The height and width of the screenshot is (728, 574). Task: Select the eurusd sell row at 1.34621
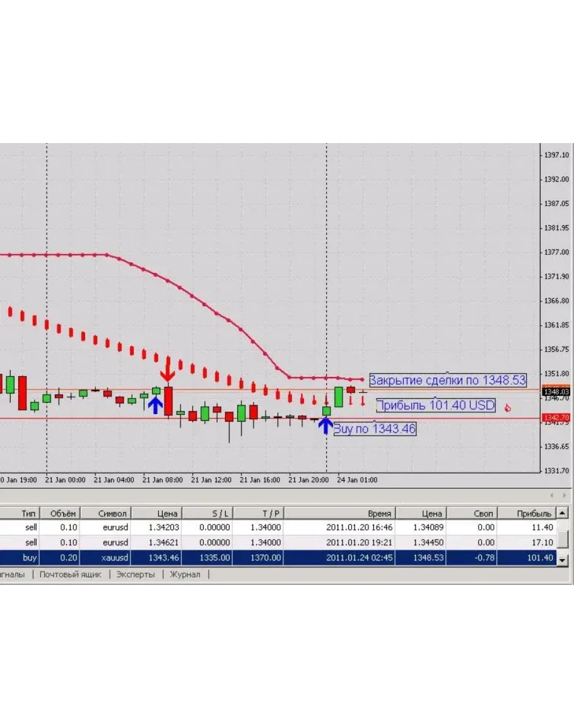click(278, 543)
